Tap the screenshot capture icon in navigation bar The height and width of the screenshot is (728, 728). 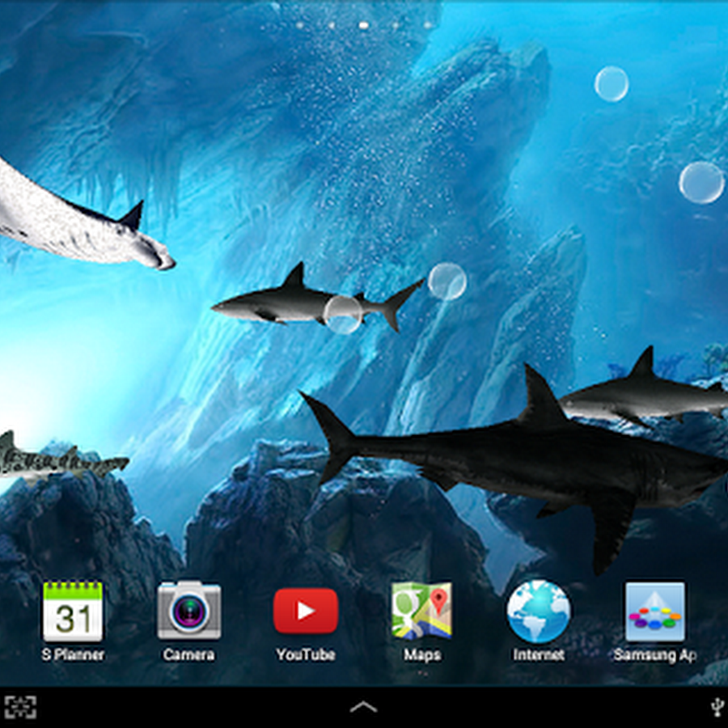click(x=20, y=707)
